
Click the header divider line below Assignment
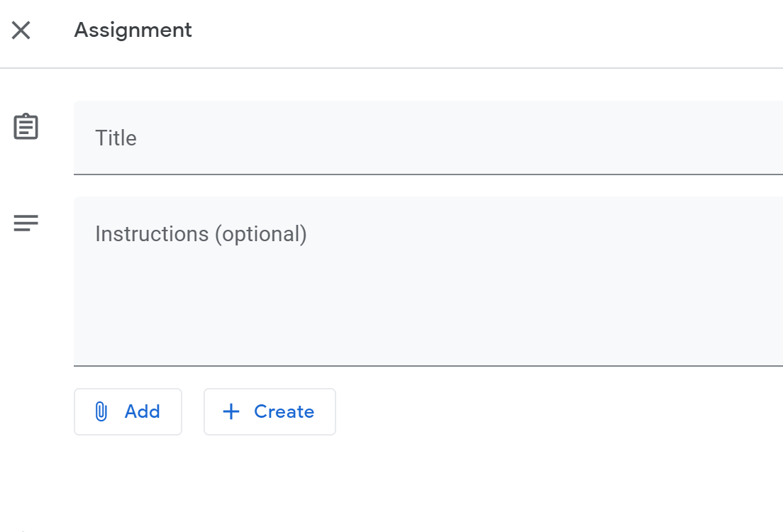click(391, 68)
